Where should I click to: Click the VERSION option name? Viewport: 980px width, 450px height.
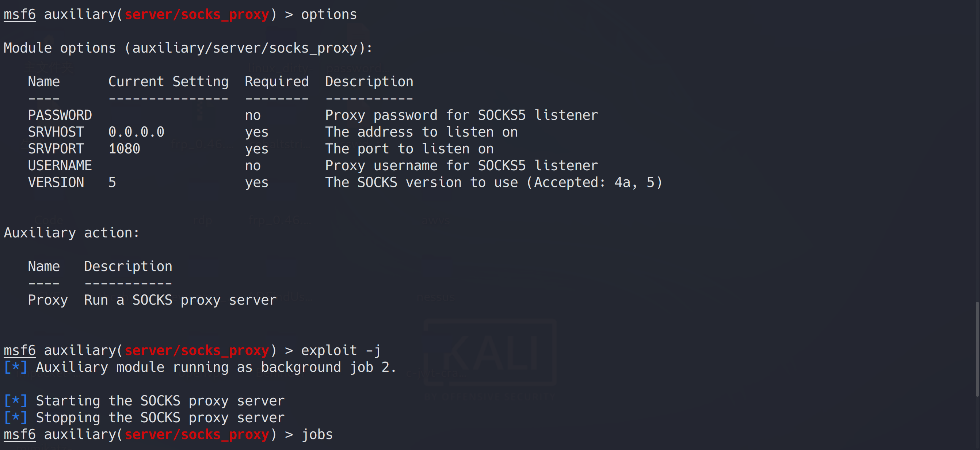coord(56,182)
